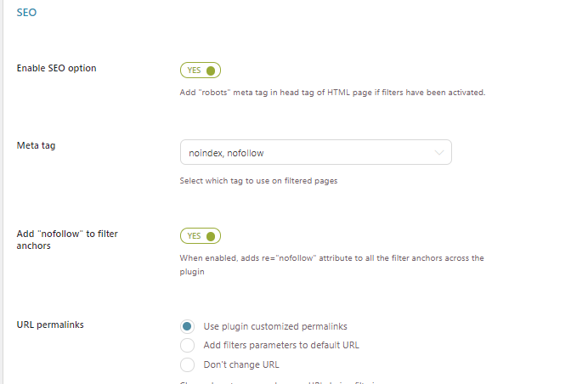588x384 pixels.
Task: Choose the Don't change URL option
Action: pyautogui.click(x=187, y=364)
